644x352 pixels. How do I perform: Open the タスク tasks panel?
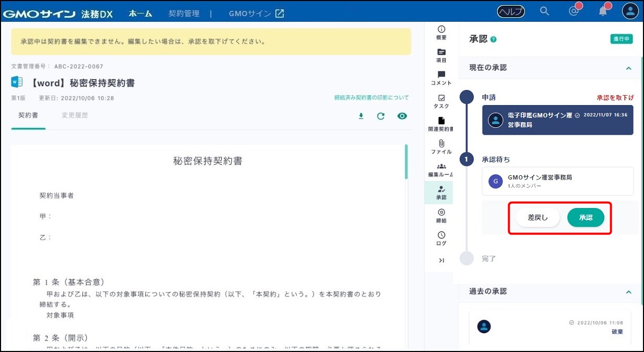[441, 101]
